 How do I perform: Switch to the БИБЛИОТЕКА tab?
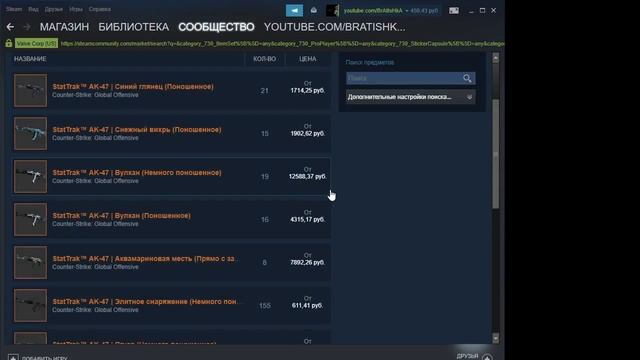(x=133, y=27)
